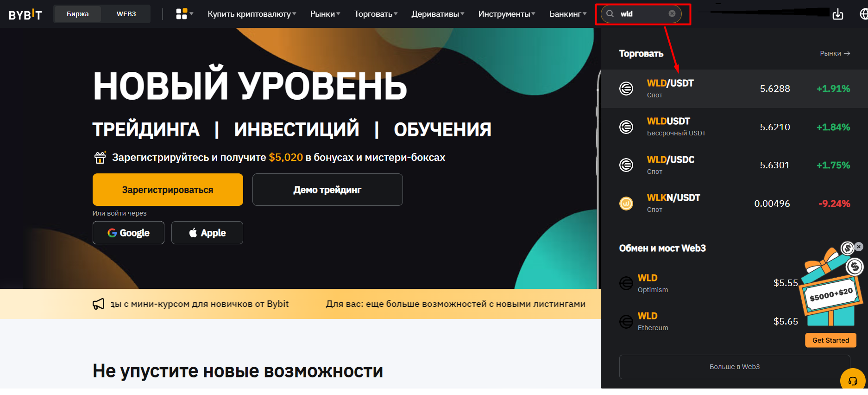Viewport: 868px width, 395px height.
Task: Click the 0.00496 price value
Action: pos(772,204)
